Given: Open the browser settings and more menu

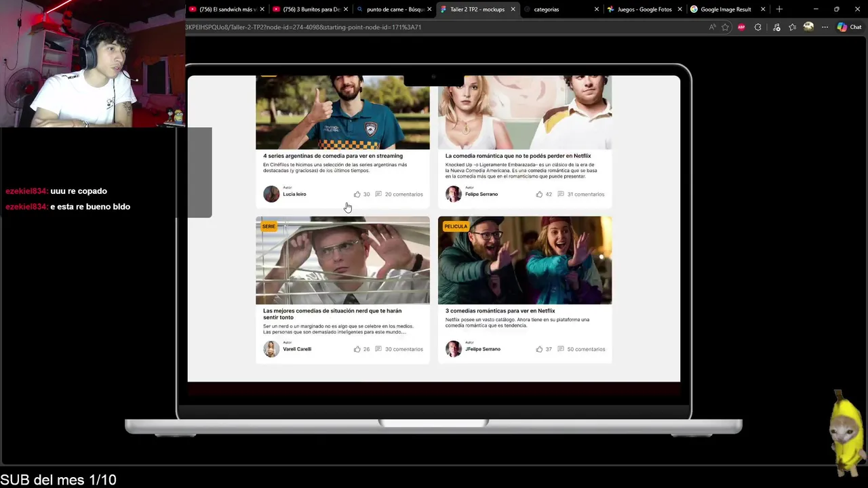Looking at the screenshot, I should pyautogui.click(x=825, y=27).
